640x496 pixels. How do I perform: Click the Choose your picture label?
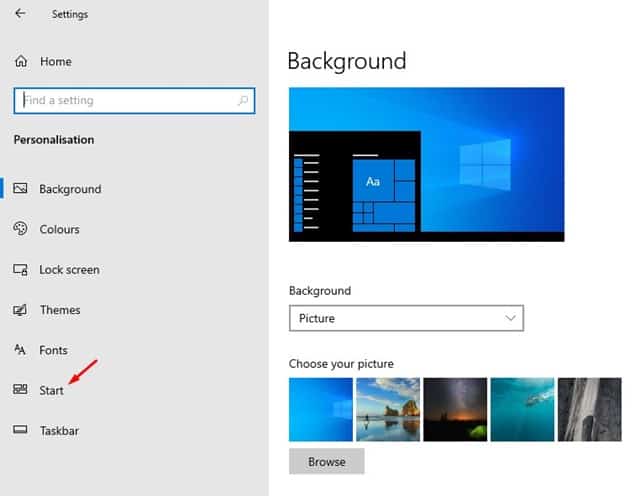click(341, 364)
